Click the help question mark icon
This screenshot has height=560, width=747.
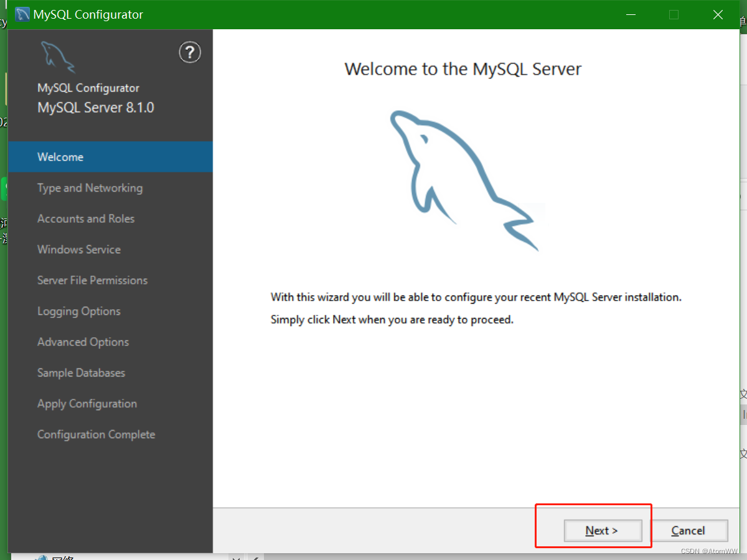click(x=190, y=52)
